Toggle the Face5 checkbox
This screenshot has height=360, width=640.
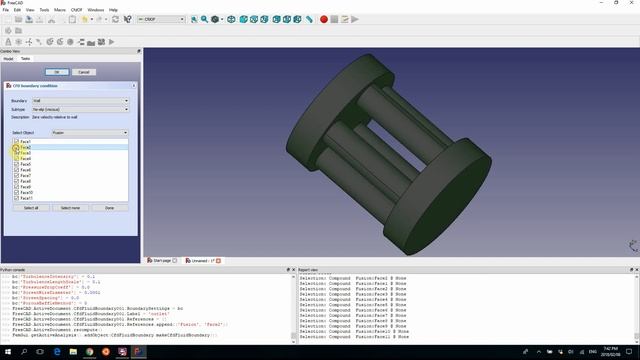(x=17, y=164)
